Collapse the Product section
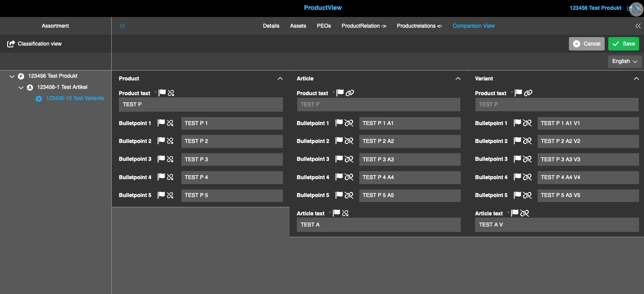 pos(280,79)
